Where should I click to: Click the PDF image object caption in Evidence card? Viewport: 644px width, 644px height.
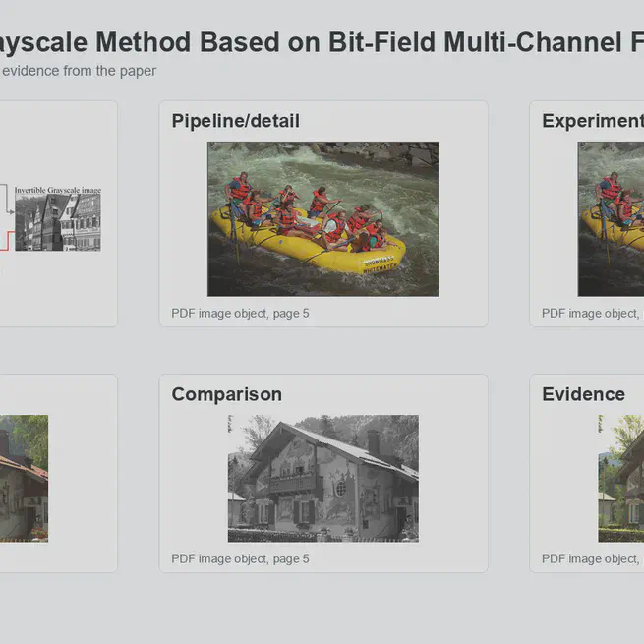click(x=593, y=559)
